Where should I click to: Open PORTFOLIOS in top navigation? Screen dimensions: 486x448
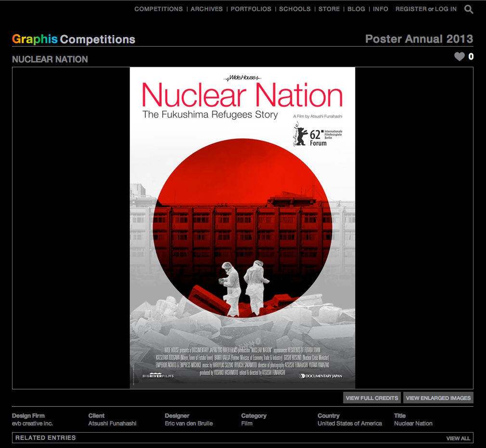(251, 9)
